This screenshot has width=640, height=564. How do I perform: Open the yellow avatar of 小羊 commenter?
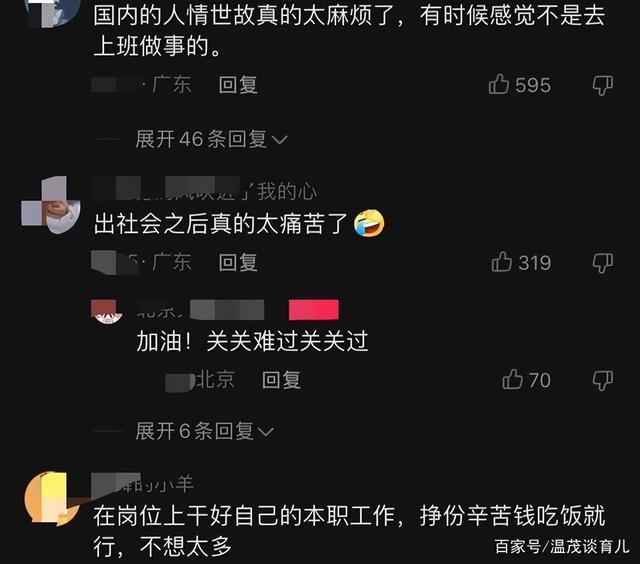pos(52,498)
